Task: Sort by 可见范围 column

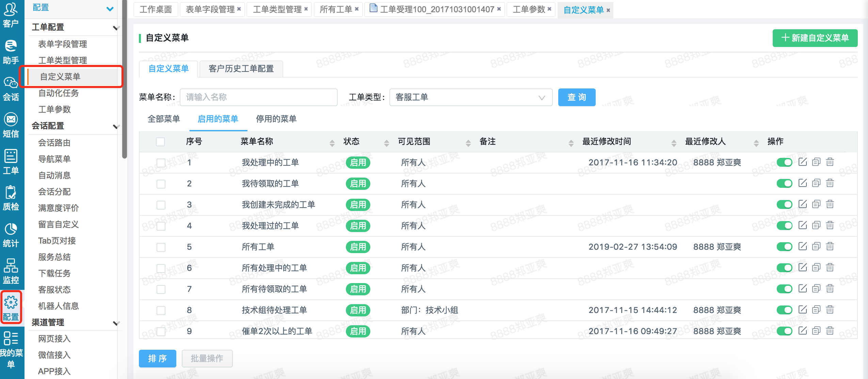Action: (x=468, y=143)
